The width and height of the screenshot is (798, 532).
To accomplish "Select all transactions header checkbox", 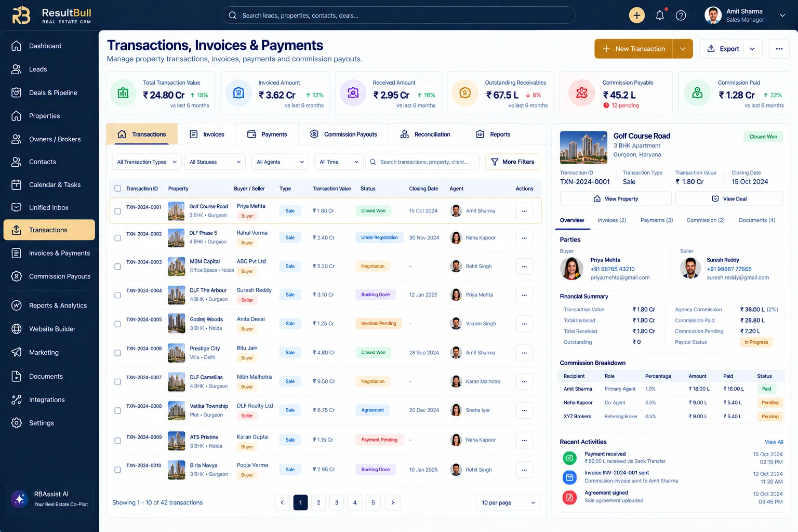I will tap(117, 189).
